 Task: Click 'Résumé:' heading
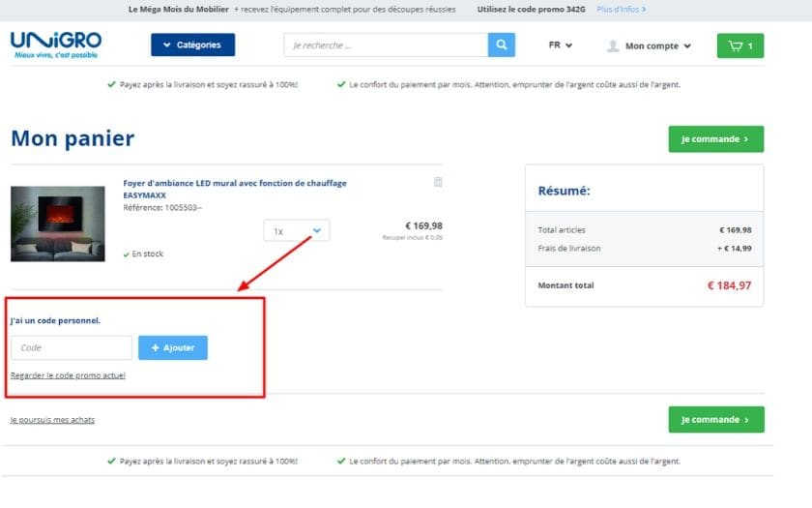click(x=564, y=191)
